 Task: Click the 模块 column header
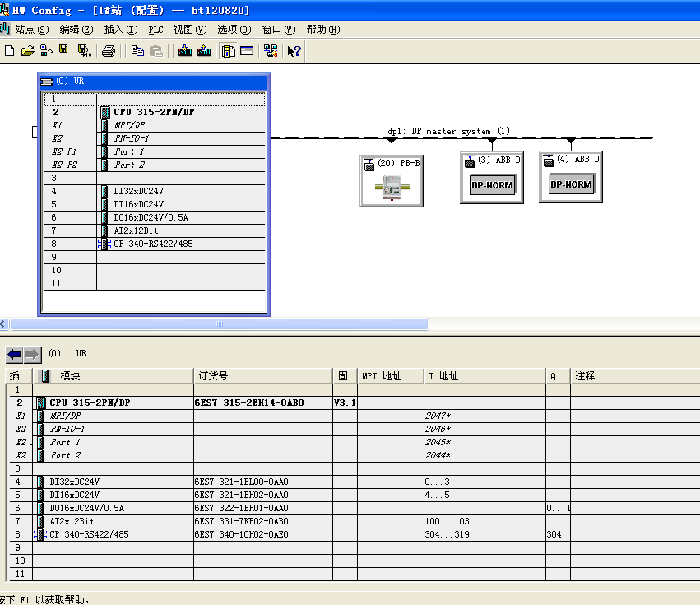(x=113, y=376)
